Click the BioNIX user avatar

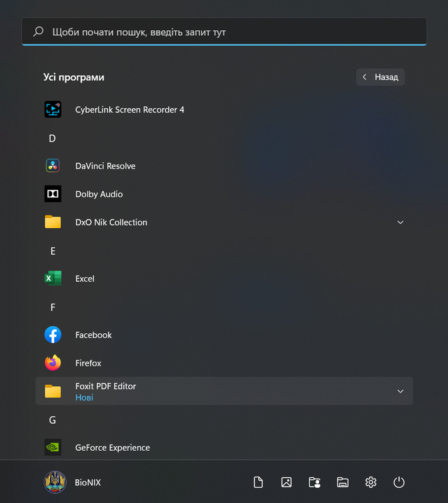point(55,482)
